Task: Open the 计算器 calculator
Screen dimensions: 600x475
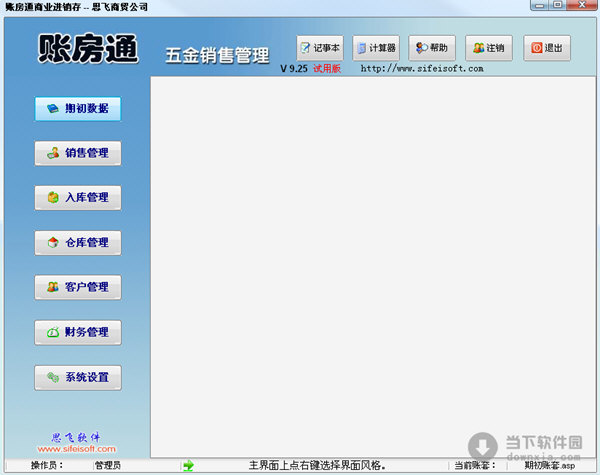Action: [376, 48]
